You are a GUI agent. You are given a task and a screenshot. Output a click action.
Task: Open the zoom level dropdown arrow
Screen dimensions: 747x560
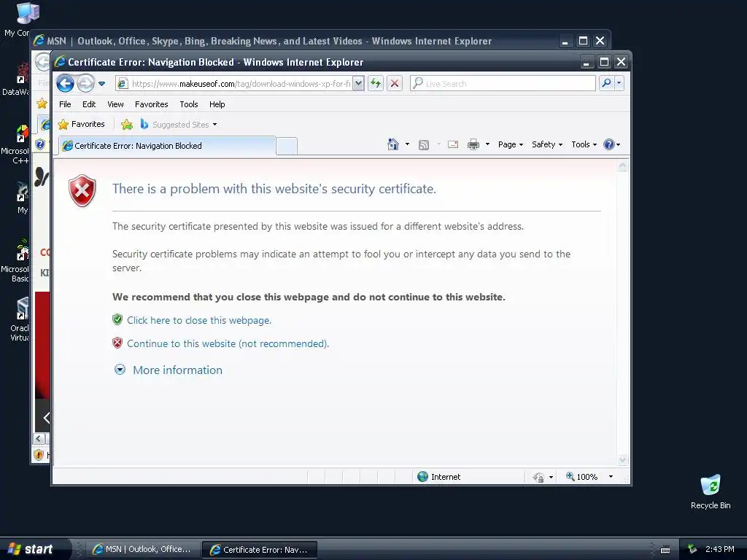[x=611, y=477]
